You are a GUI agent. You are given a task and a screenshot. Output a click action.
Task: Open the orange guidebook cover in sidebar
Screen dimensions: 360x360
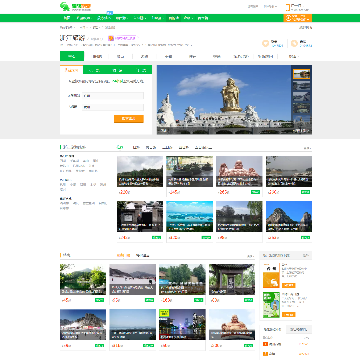tap(271, 276)
